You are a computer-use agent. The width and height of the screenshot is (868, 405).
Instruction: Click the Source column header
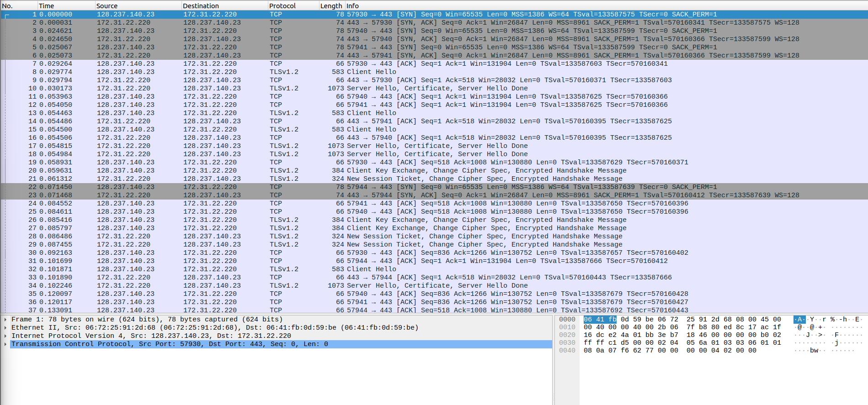pos(138,5)
